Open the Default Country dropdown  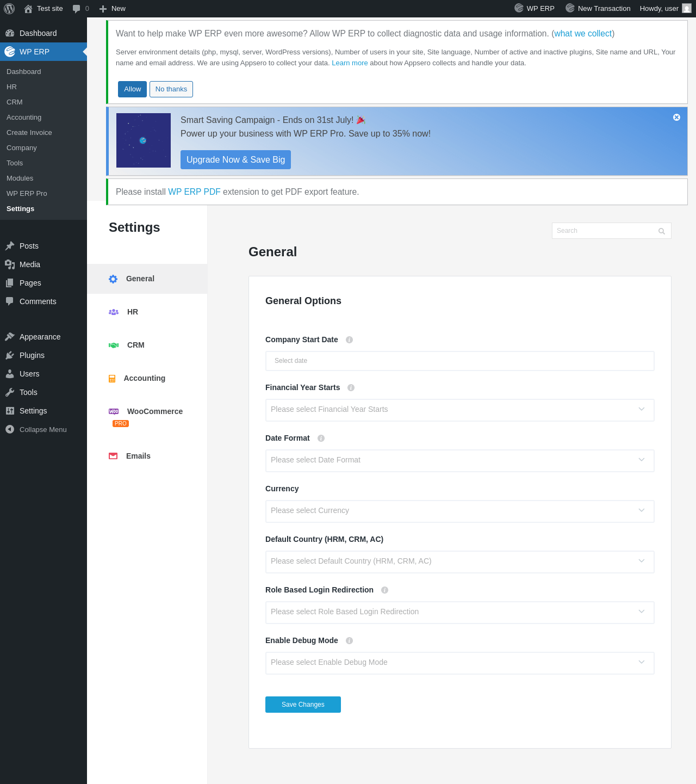(x=460, y=561)
